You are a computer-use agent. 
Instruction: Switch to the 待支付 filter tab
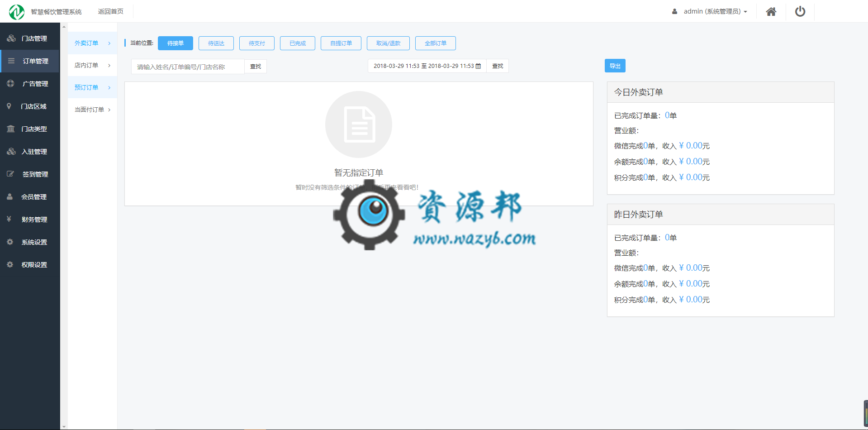pos(257,43)
